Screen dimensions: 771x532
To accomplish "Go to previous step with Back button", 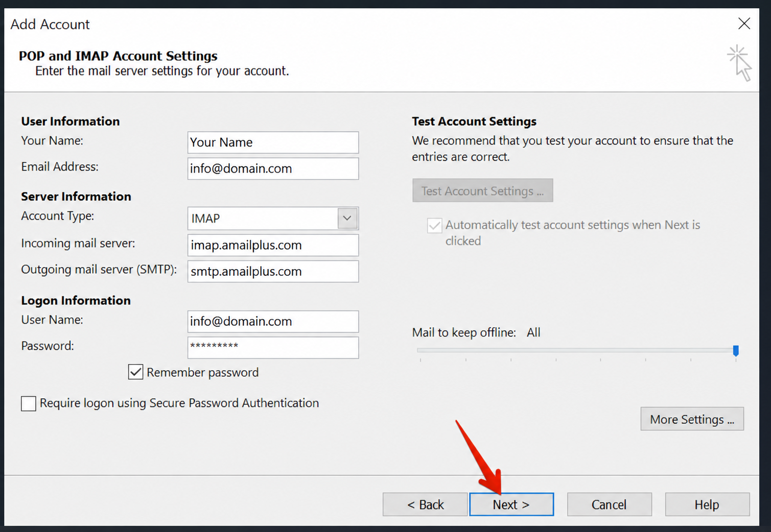I will (425, 504).
